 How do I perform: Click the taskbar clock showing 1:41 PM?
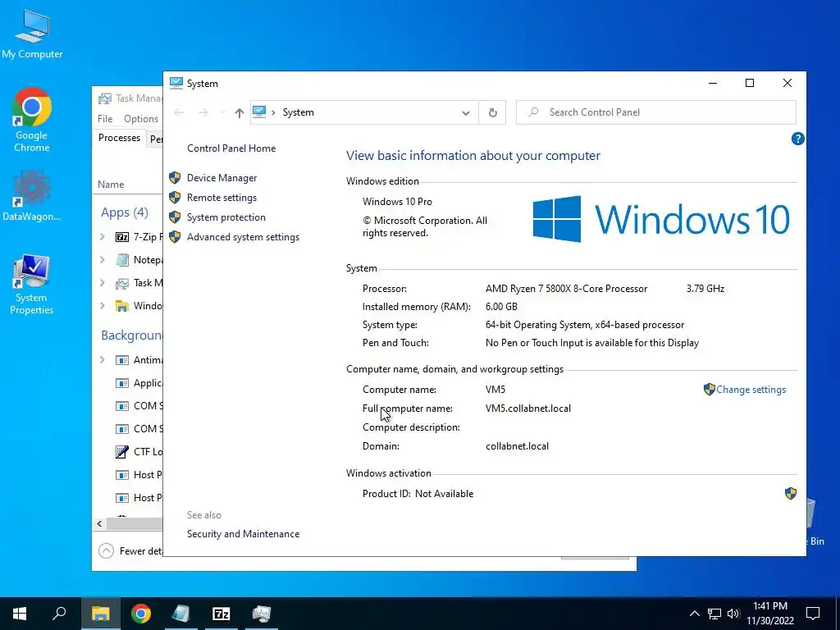click(770, 614)
